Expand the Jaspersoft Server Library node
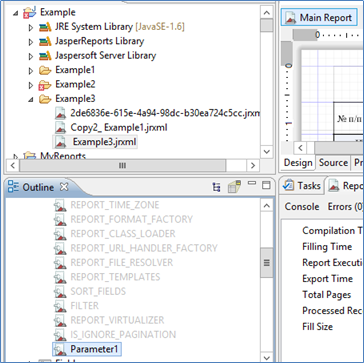This screenshot has height=363, width=364. pos(31,56)
